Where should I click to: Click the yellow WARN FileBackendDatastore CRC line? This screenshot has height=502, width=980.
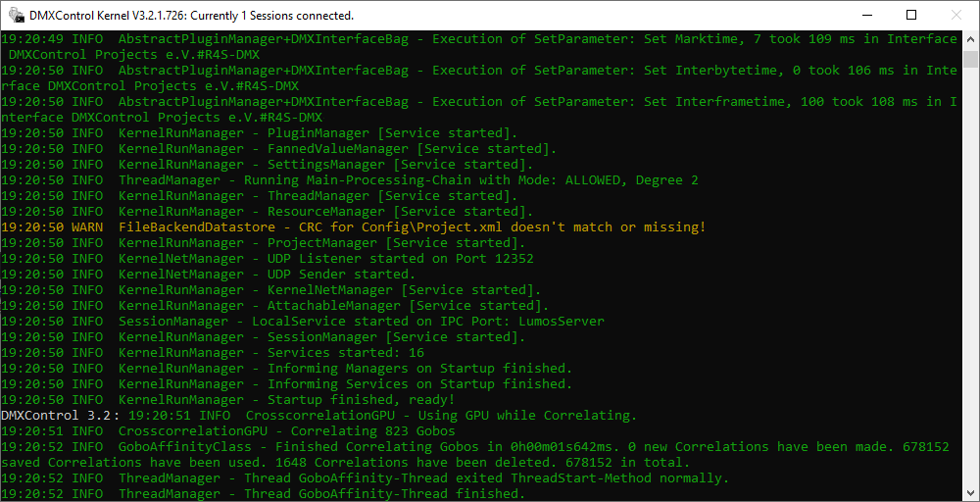click(x=353, y=227)
